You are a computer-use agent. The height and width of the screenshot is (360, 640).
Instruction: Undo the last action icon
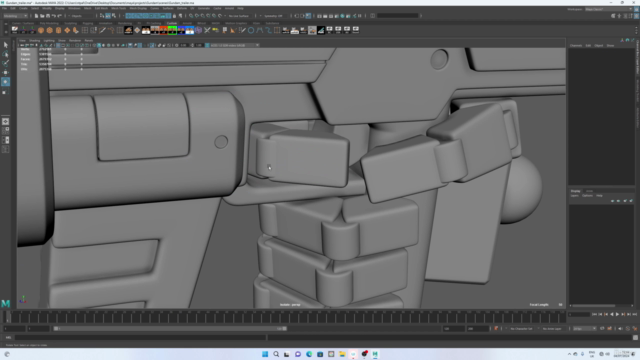53,16
